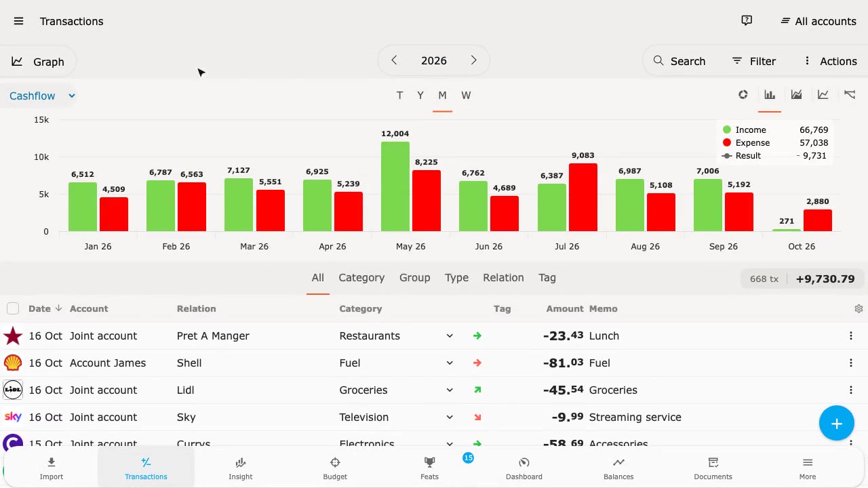This screenshot has width=868, height=488.
Task: Open the Cashflow graph type dropdown
Action: [41, 96]
